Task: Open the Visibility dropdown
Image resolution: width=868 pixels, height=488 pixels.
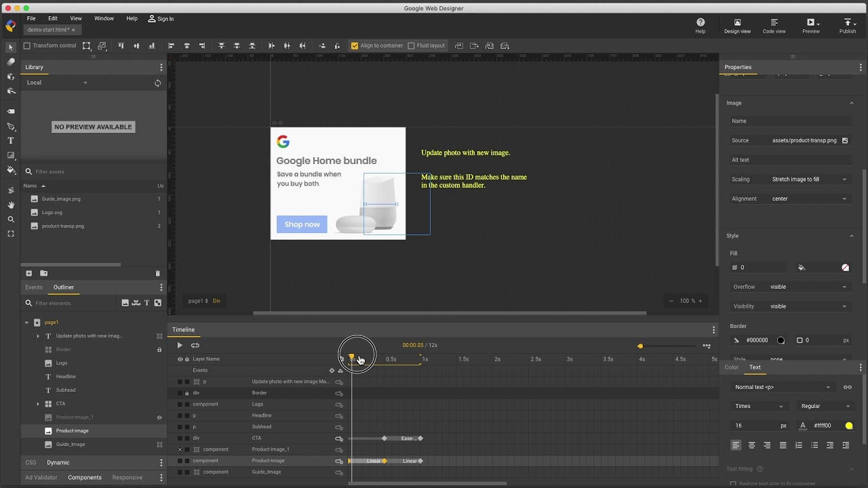Action: (x=809, y=306)
